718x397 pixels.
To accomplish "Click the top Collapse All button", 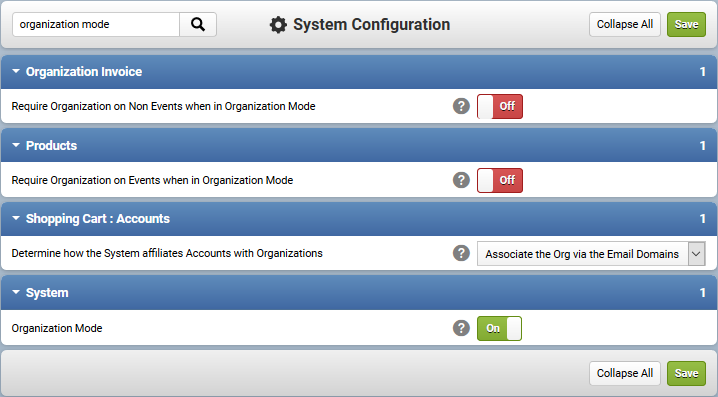I will (x=625, y=24).
